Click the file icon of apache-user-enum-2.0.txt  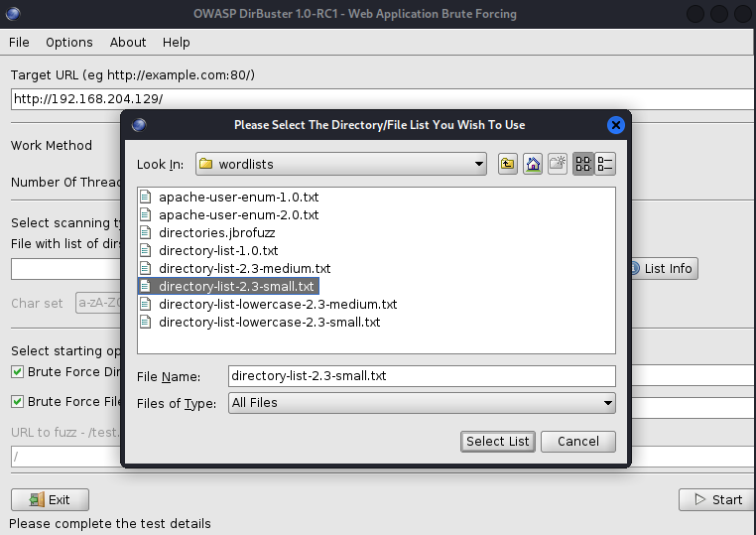click(x=145, y=214)
